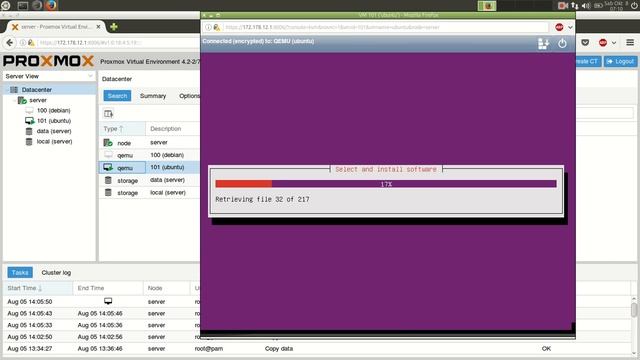Open the Tasks tab in the log panel

[20, 272]
